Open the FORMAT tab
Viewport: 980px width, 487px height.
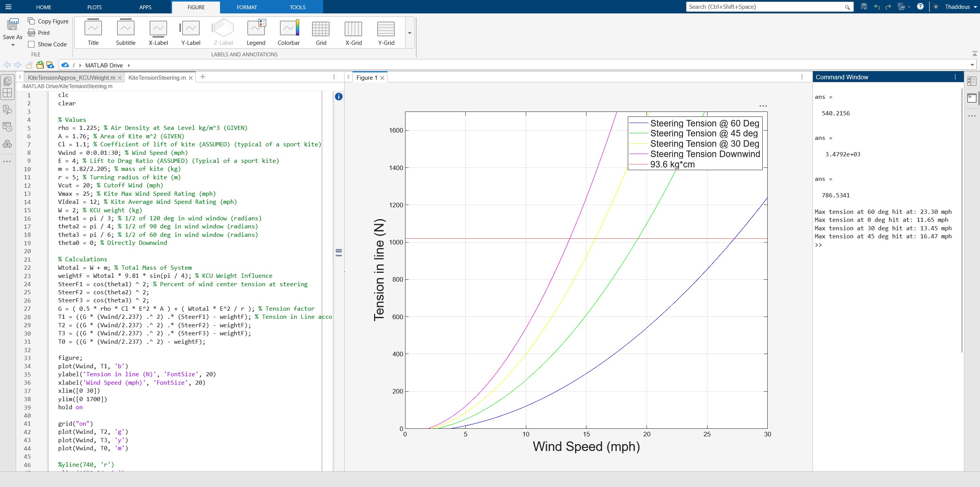[247, 7]
